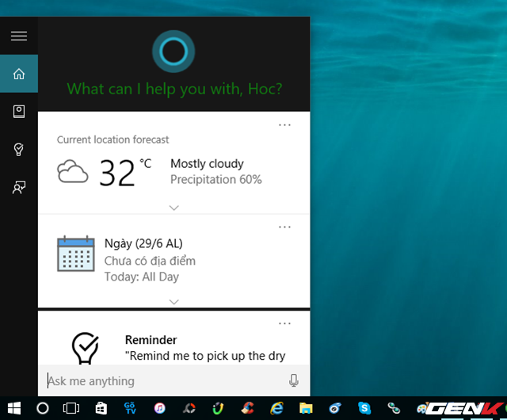Open the linked-gears taskbar app
The width and height of the screenshot is (507, 420).
[x=394, y=408]
